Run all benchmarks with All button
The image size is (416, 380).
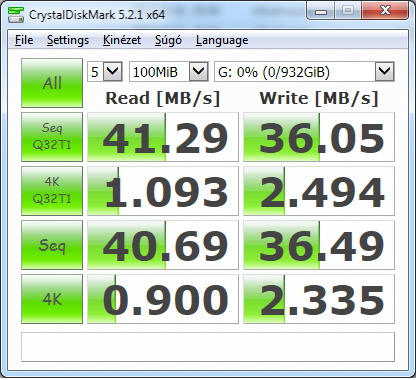(x=52, y=83)
